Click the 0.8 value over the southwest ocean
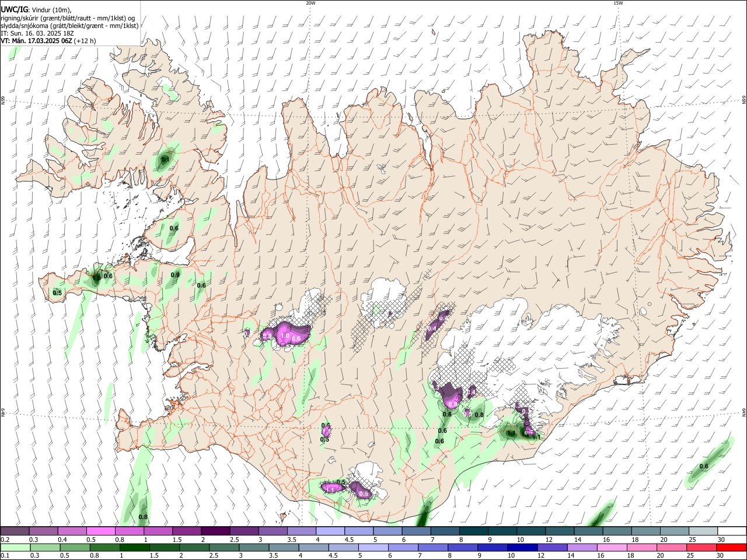 (143, 517)
